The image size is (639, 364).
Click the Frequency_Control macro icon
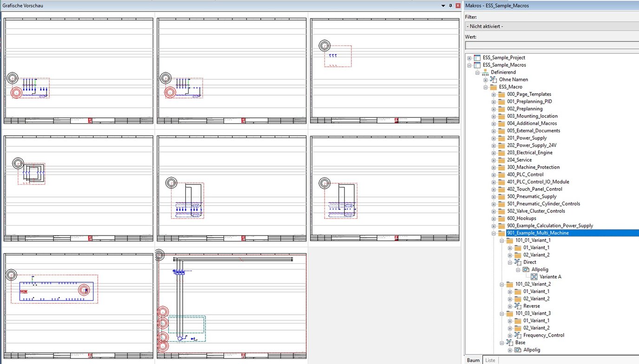click(518, 335)
